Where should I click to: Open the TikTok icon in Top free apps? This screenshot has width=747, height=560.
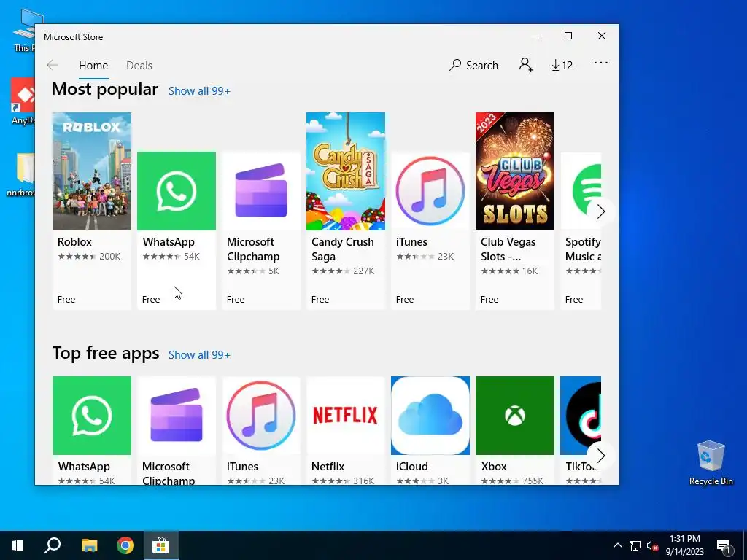pos(581,416)
